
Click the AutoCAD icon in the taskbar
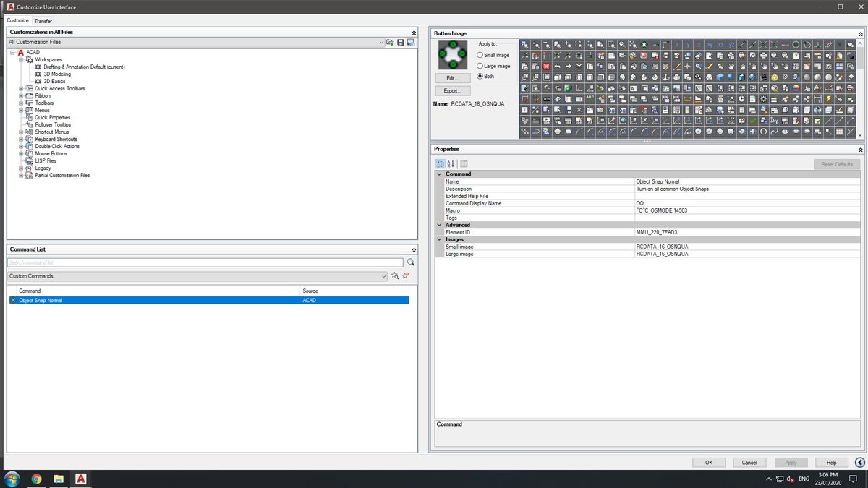[x=81, y=479]
